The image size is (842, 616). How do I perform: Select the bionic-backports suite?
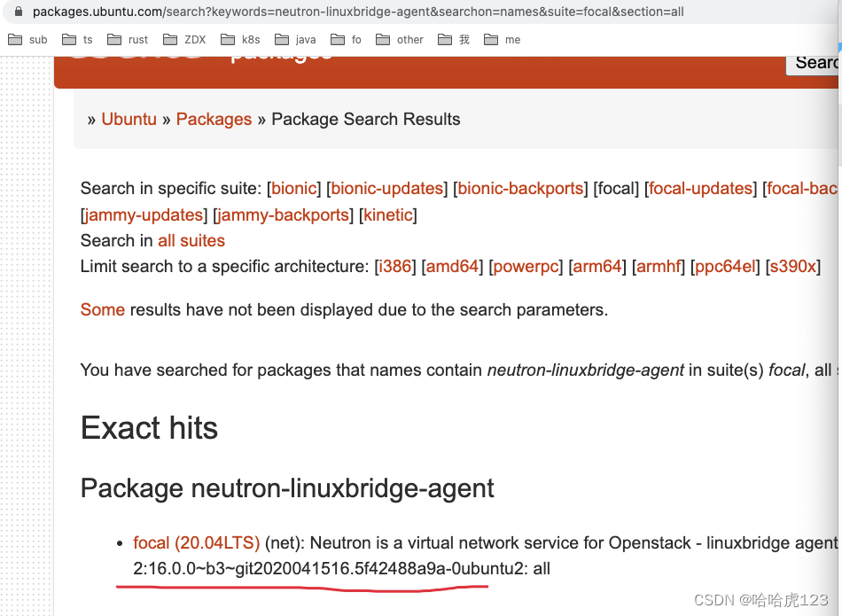click(x=520, y=188)
